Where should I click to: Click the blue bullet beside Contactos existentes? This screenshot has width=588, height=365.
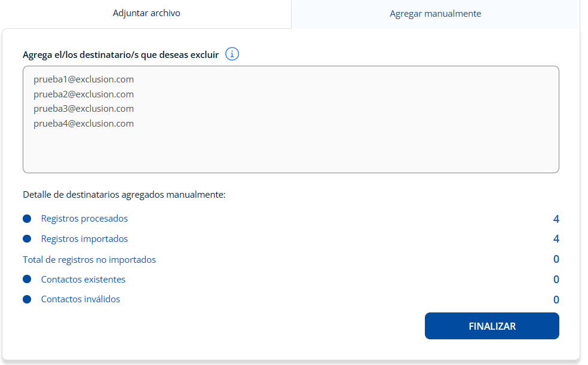[27, 280]
